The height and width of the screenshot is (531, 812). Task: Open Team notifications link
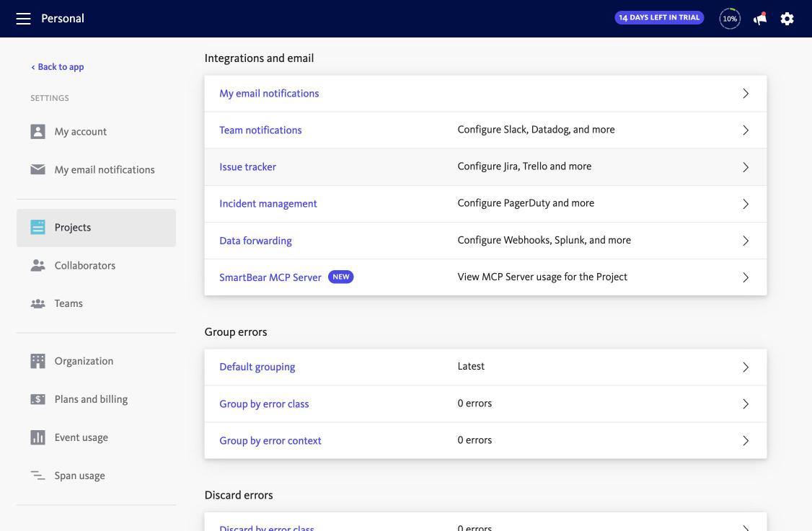coord(260,130)
